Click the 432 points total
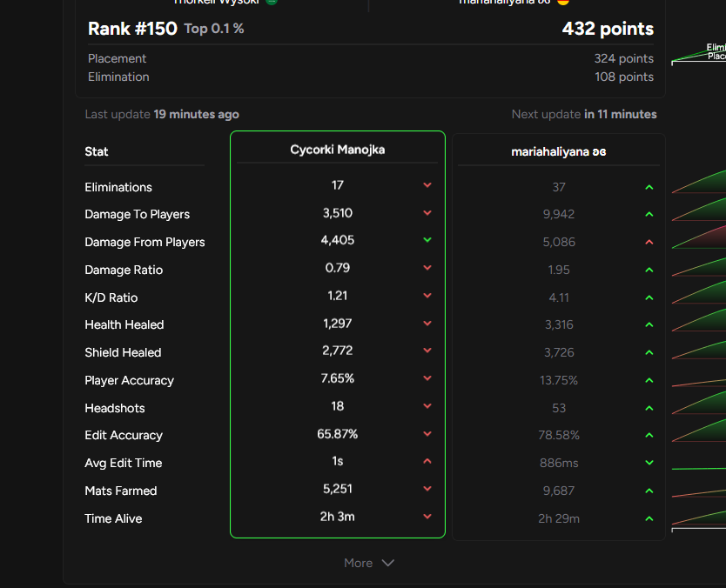Viewport: 726px width, 588px height. [x=608, y=29]
